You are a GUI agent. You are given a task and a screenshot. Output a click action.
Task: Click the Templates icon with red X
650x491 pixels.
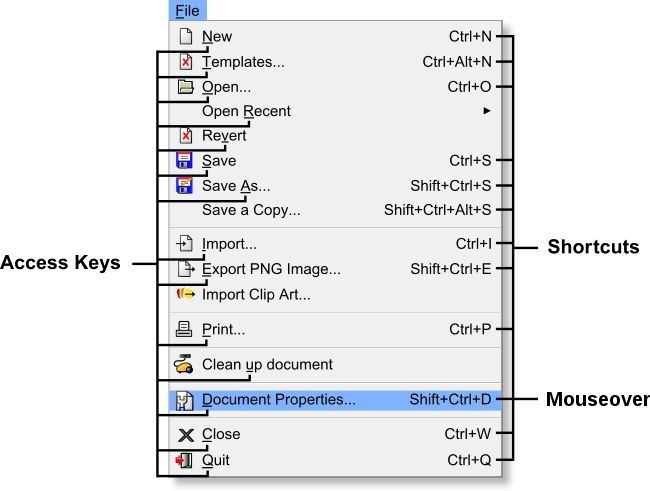tap(186, 62)
